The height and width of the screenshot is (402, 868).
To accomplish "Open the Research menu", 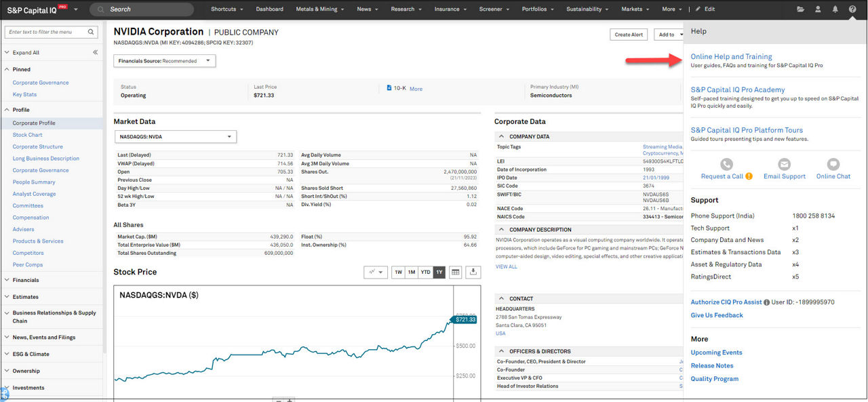I will pos(406,9).
